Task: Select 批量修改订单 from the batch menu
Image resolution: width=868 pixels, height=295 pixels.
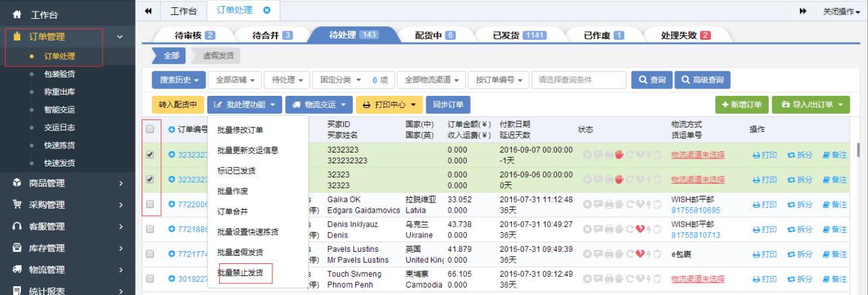Action: pyautogui.click(x=240, y=130)
